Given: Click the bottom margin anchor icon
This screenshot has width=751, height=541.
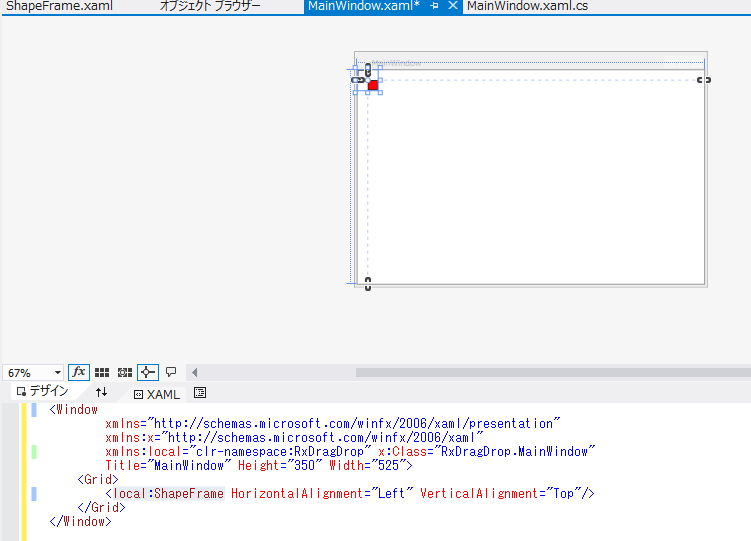Looking at the screenshot, I should click(368, 283).
